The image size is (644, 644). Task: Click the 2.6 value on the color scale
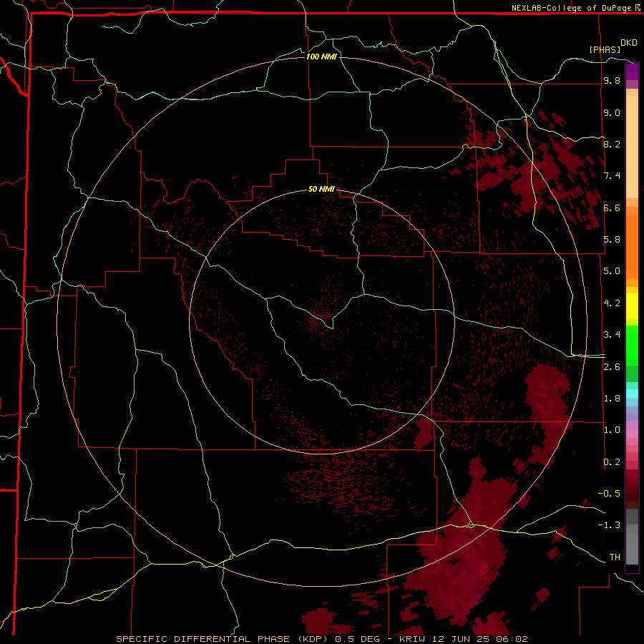click(x=612, y=367)
